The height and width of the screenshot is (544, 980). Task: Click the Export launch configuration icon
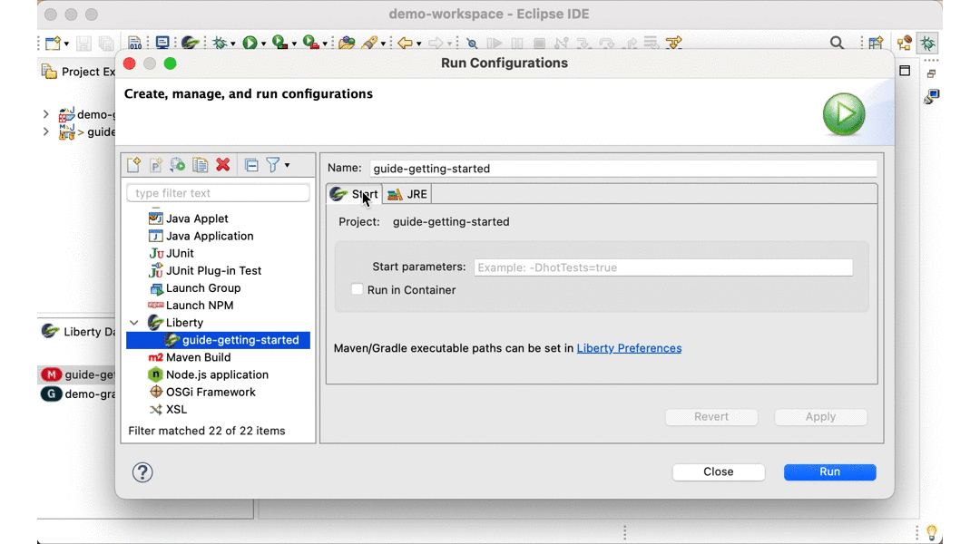click(x=178, y=165)
